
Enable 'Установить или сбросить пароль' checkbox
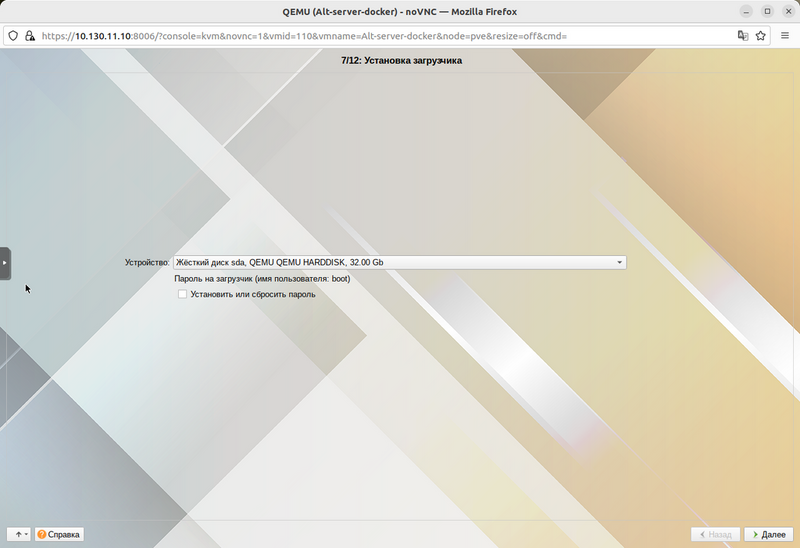coord(182,294)
